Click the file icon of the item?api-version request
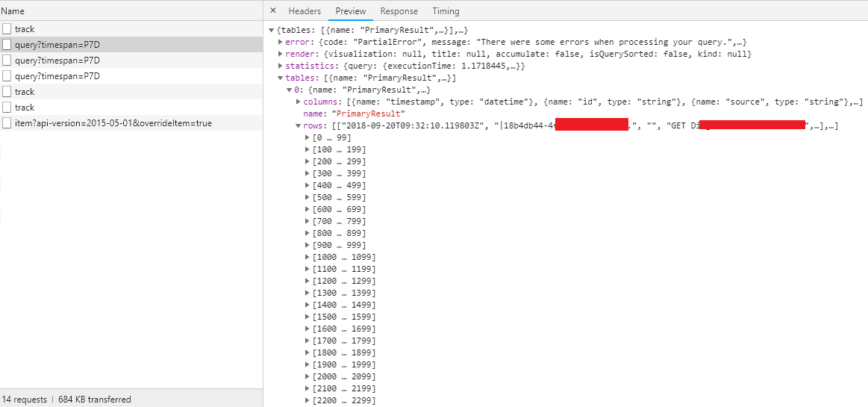Viewport: 868px width, 407px height. (7, 123)
